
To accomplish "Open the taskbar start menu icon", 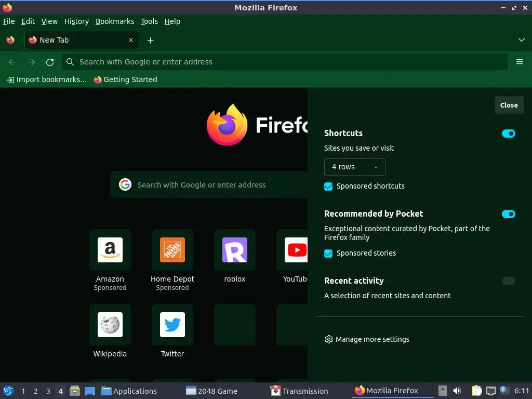I will [8, 391].
